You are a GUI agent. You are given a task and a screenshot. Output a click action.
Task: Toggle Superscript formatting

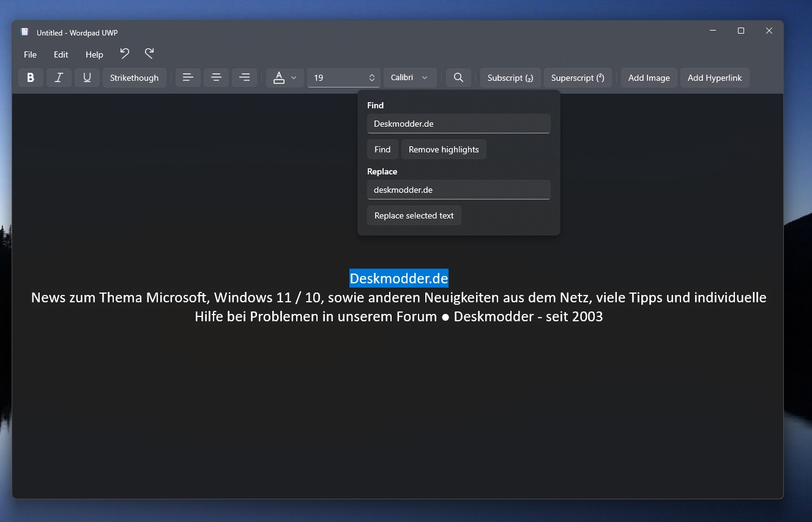coord(578,78)
